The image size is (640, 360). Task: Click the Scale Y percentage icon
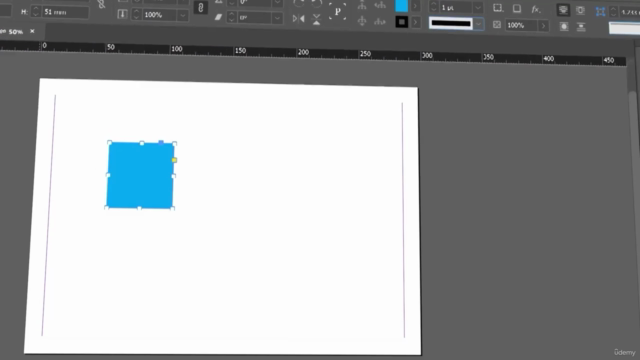click(122, 14)
